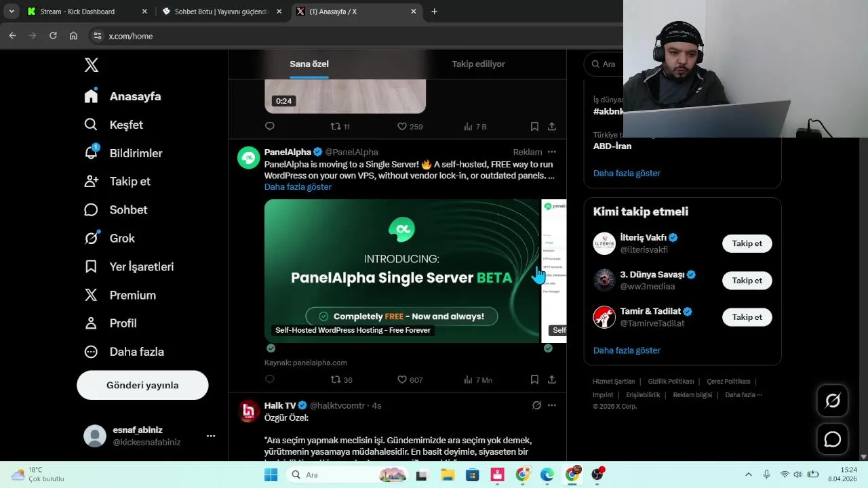
Task: Show more trends via Daha fazla göster
Action: 627,173
